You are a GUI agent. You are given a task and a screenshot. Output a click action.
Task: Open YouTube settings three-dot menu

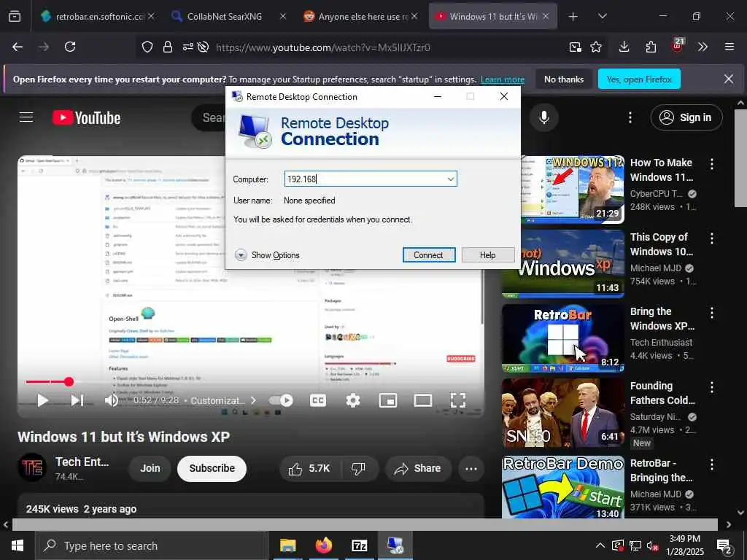(x=630, y=117)
